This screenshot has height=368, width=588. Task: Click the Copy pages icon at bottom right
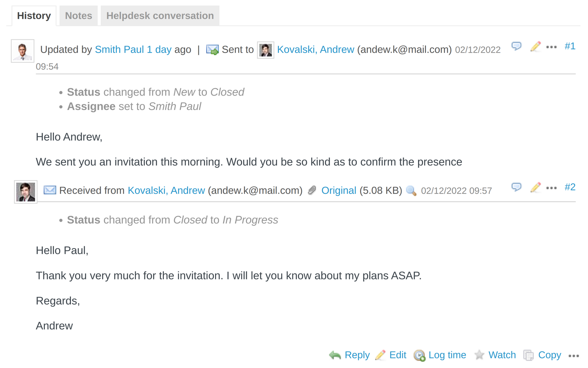529,355
